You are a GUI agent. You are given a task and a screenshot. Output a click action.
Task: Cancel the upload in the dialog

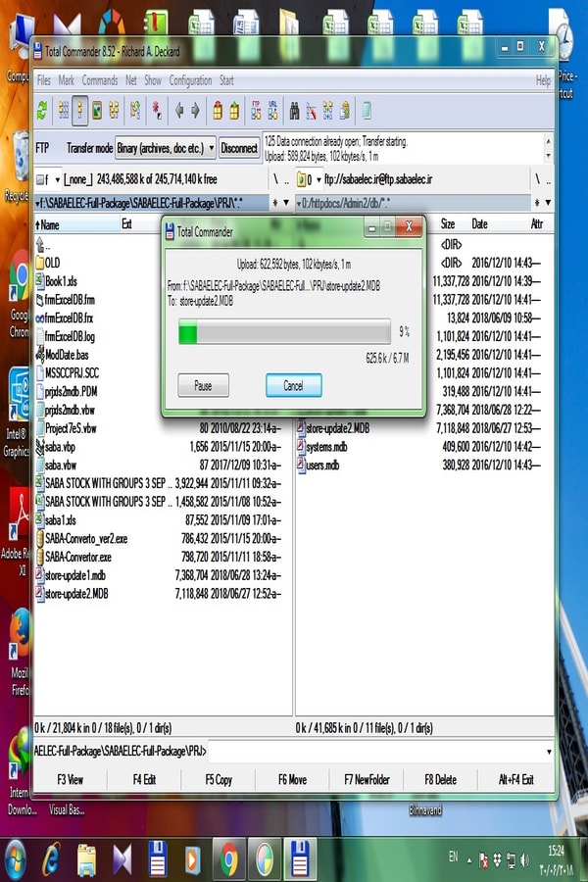294,386
